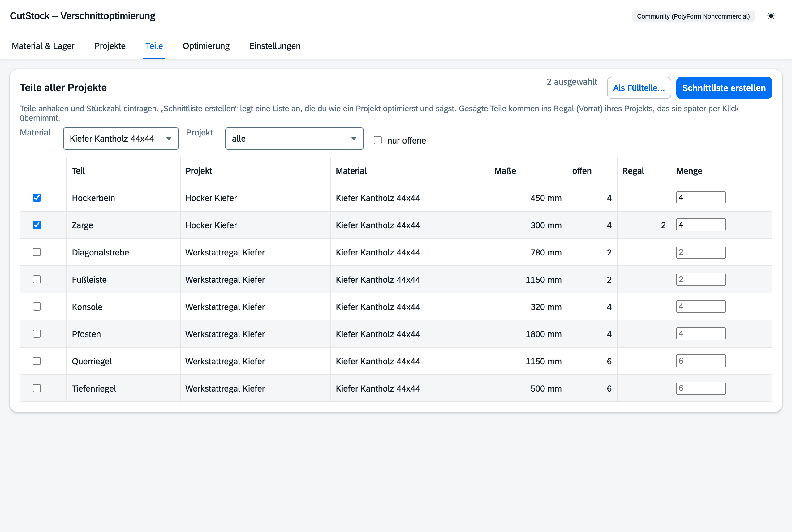Switch to the Material & Lager tab

43,46
